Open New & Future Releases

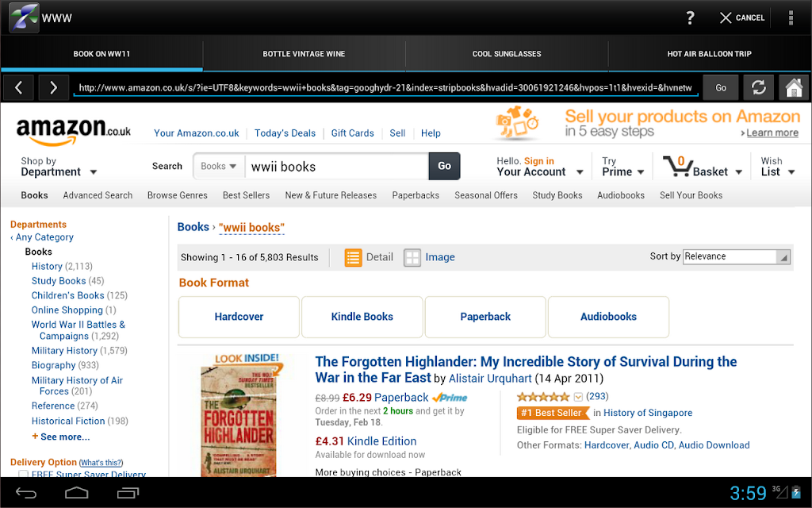331,195
